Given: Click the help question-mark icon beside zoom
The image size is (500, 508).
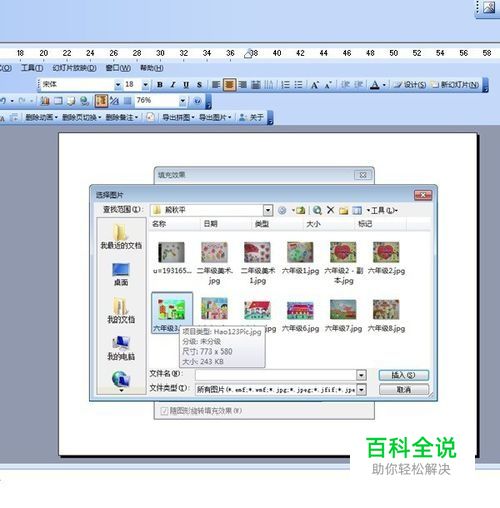Looking at the screenshot, I should (197, 101).
